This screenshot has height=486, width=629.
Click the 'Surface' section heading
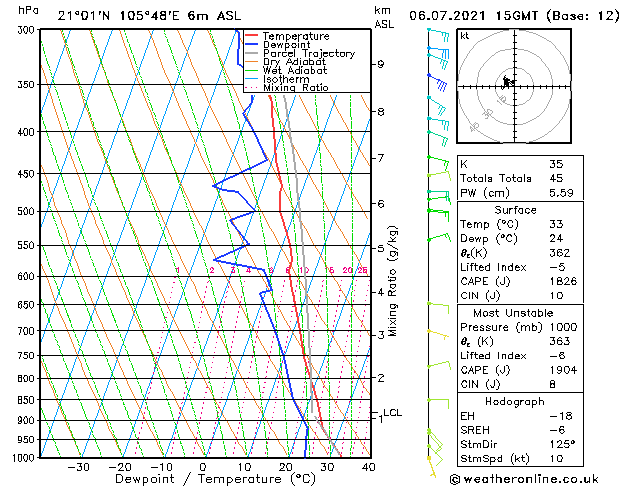click(x=515, y=210)
